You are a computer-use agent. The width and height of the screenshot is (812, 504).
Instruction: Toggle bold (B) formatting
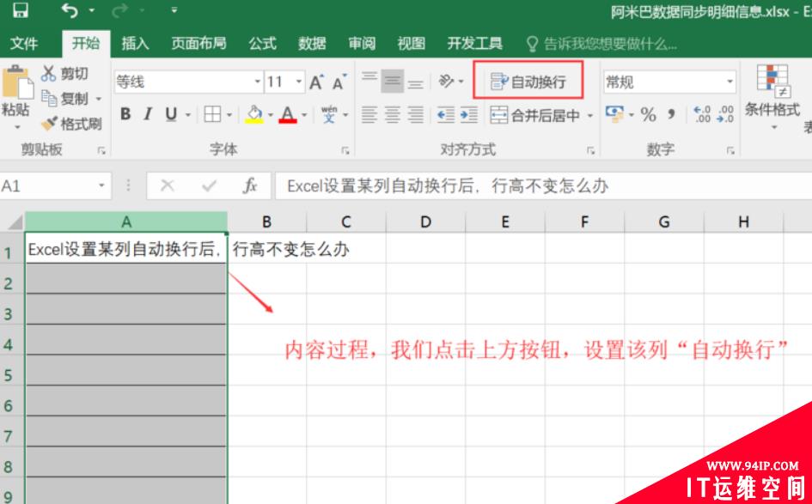[x=125, y=114]
